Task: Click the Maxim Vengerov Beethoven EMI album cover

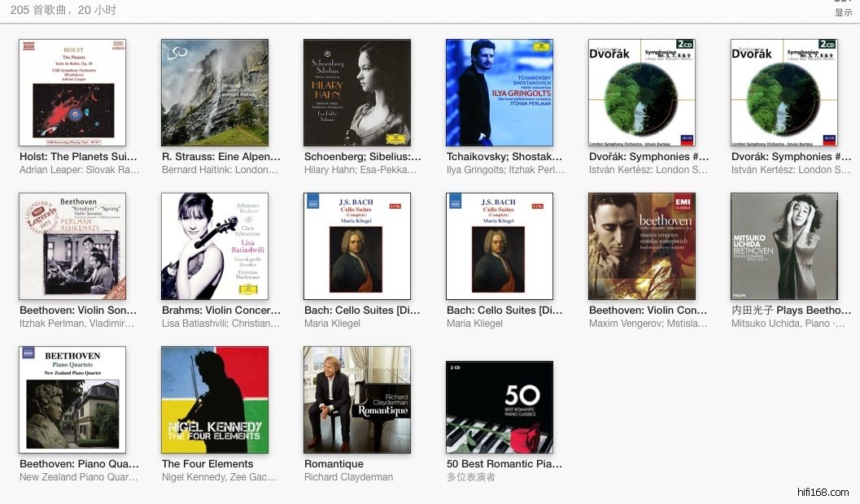Action: 642,246
